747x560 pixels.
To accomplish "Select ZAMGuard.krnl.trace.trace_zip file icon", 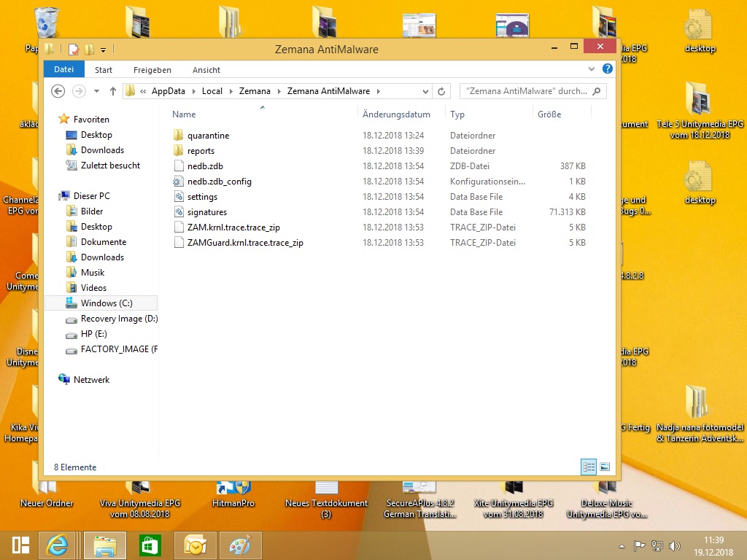I will (x=178, y=242).
